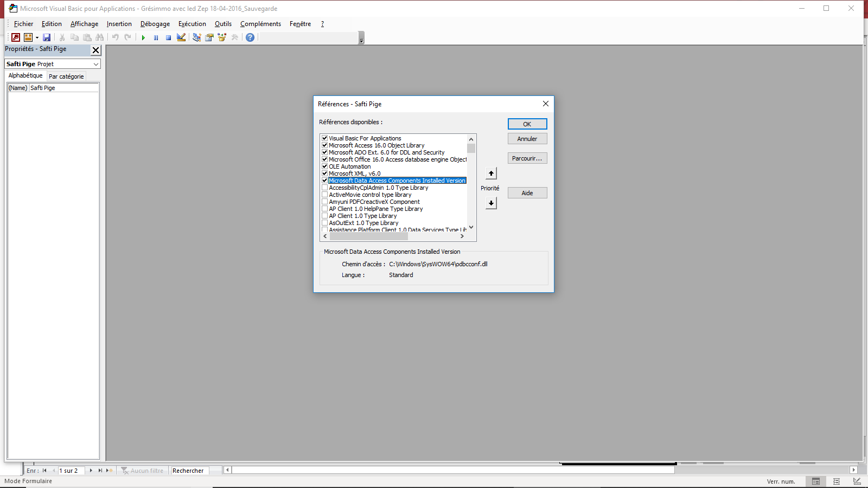Open the Fichier menu

23,24
